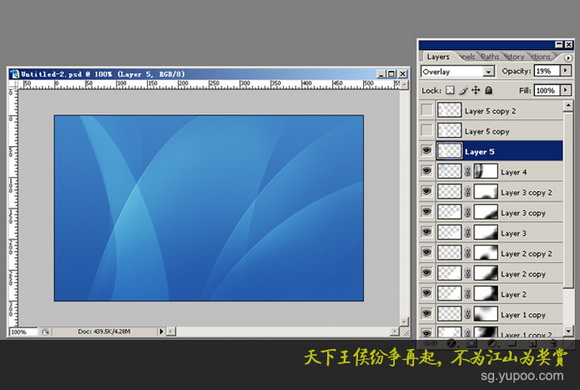Click the status bar document info arrow
Screen dimensions: 580x390
(x=161, y=332)
